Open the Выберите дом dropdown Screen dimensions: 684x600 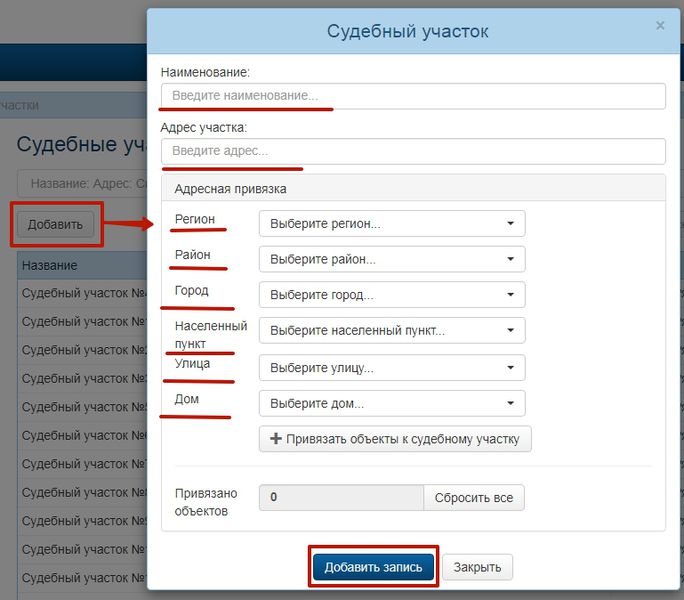point(392,403)
